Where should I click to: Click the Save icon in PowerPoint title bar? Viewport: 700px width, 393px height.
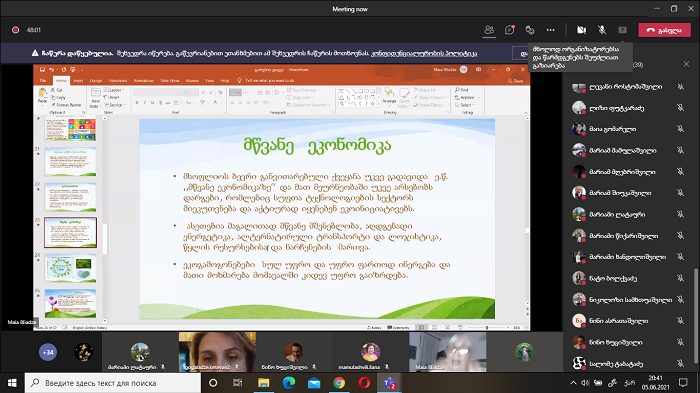pos(42,70)
